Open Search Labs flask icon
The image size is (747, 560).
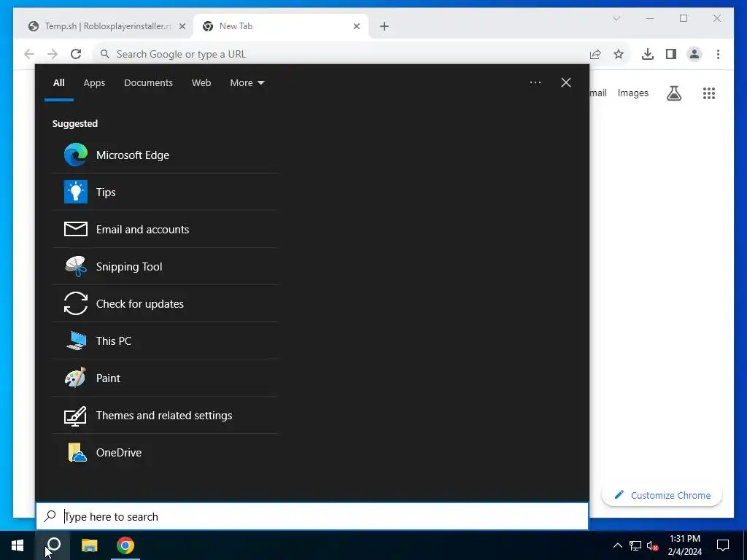pyautogui.click(x=673, y=93)
